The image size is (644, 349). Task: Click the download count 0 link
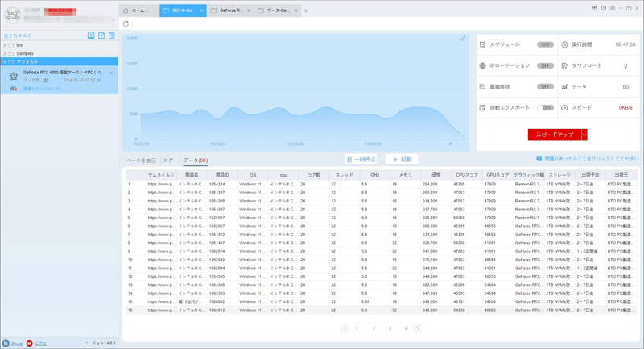tap(625, 66)
